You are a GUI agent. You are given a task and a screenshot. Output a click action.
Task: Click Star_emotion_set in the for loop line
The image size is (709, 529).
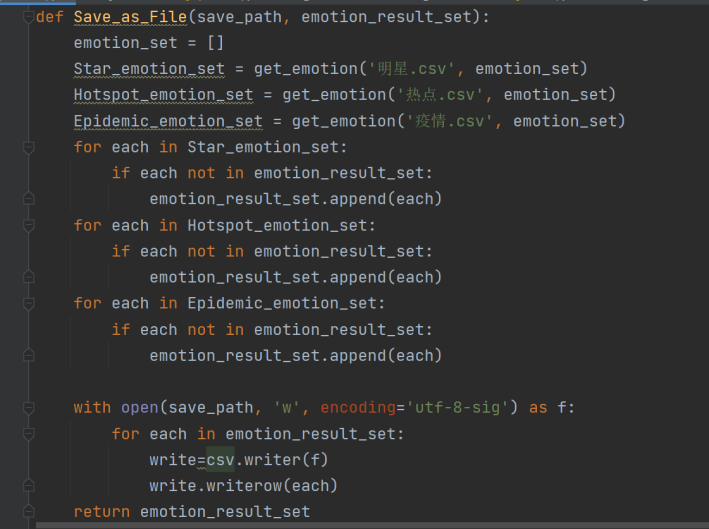pyautogui.click(x=263, y=147)
